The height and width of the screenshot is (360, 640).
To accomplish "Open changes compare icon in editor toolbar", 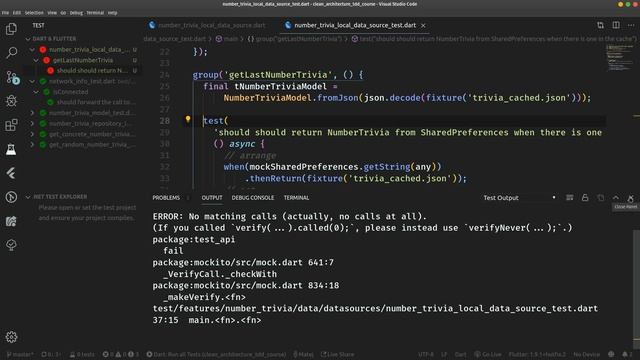I will (x=600, y=25).
